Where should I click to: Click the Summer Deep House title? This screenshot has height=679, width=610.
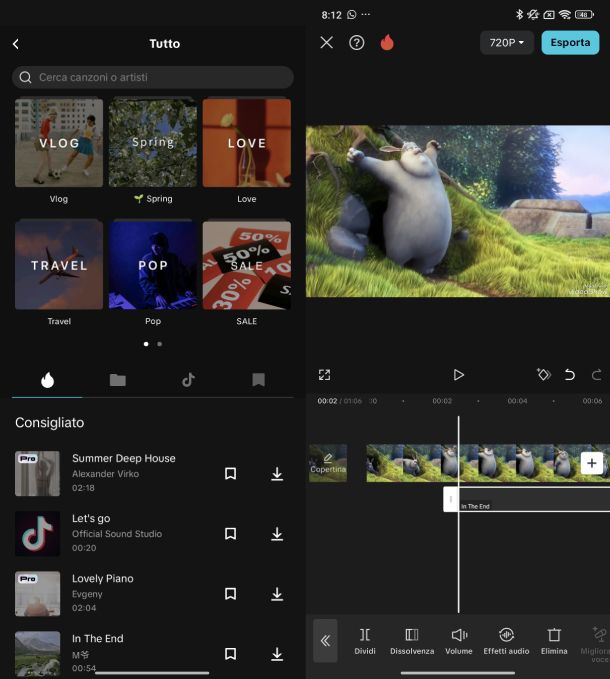click(124, 458)
